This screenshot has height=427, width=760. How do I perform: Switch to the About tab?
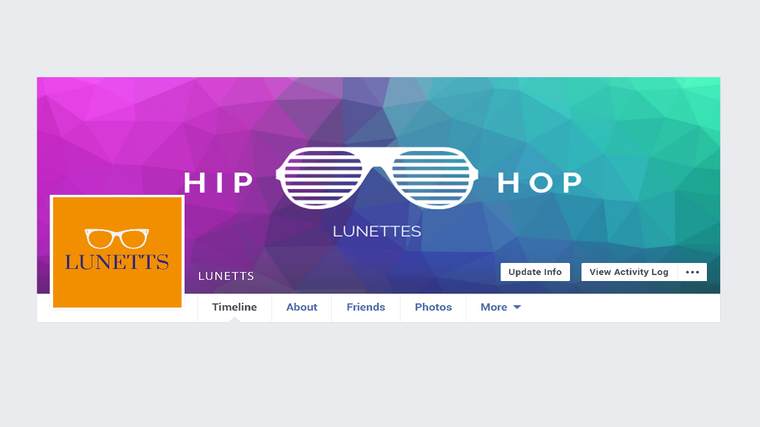301,307
